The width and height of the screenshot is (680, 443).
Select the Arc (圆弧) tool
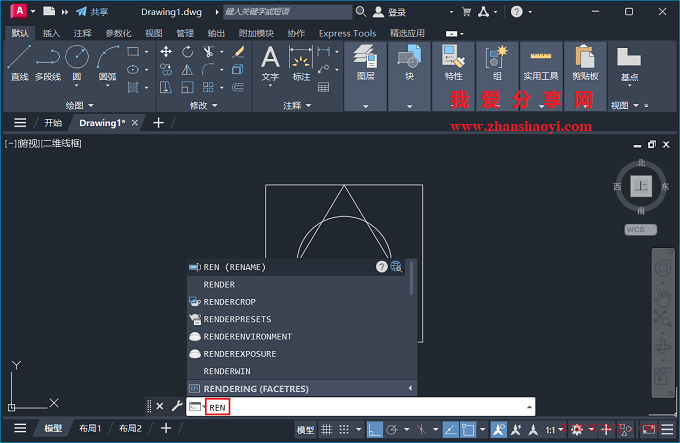pyautogui.click(x=108, y=63)
